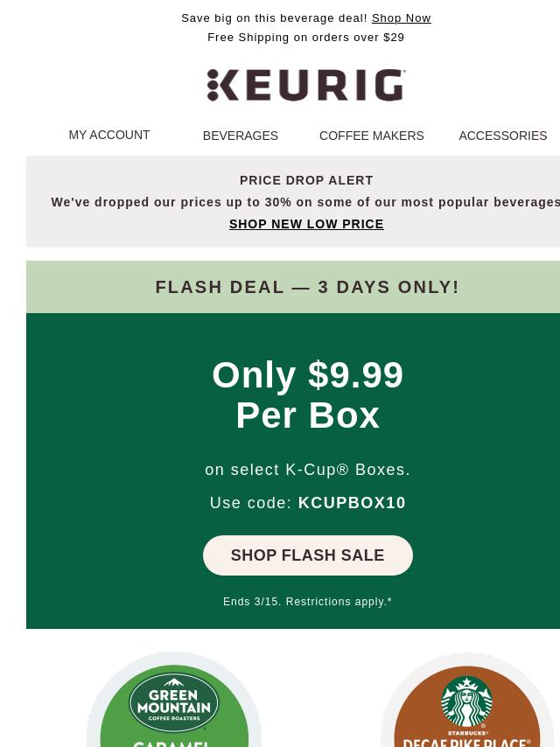Click the FLASH DEAL 3 DAYS ONLY banner
This screenshot has height=747, width=560.
(x=293, y=287)
